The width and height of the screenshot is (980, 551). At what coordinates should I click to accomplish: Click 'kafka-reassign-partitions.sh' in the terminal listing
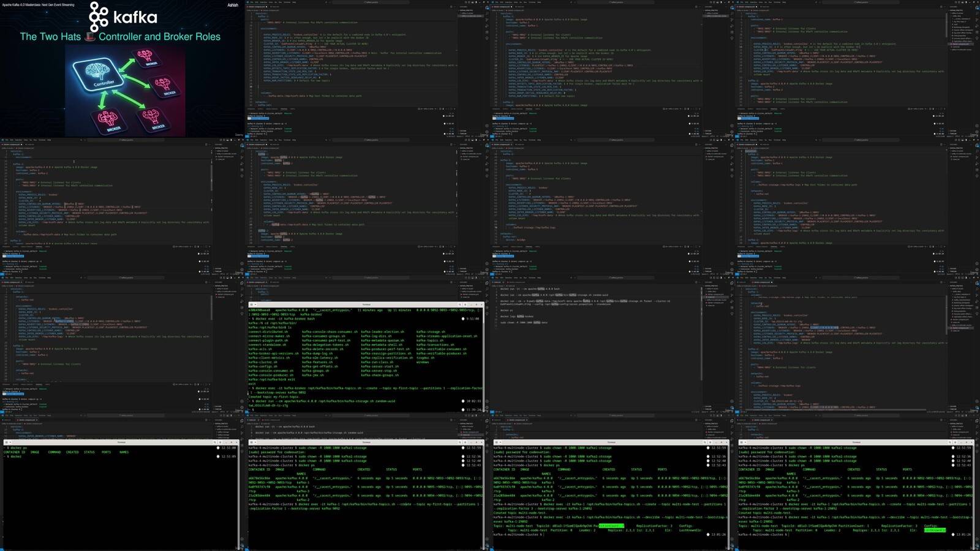(386, 353)
